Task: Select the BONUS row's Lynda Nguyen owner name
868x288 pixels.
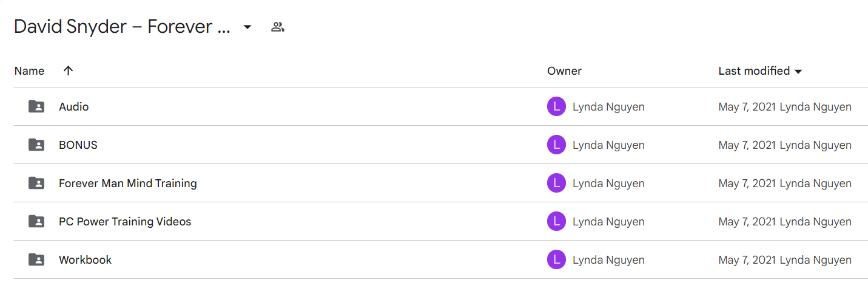Action: point(608,145)
